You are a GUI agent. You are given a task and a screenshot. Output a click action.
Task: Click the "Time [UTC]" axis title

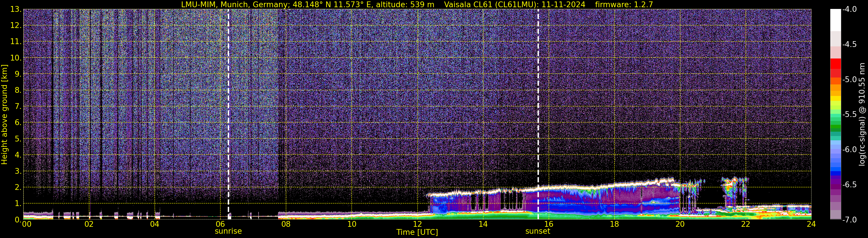[x=417, y=232]
